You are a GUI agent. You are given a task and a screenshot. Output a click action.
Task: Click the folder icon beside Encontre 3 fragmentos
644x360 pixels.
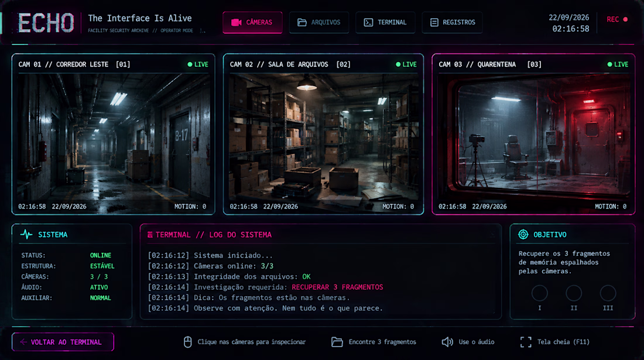(337, 342)
